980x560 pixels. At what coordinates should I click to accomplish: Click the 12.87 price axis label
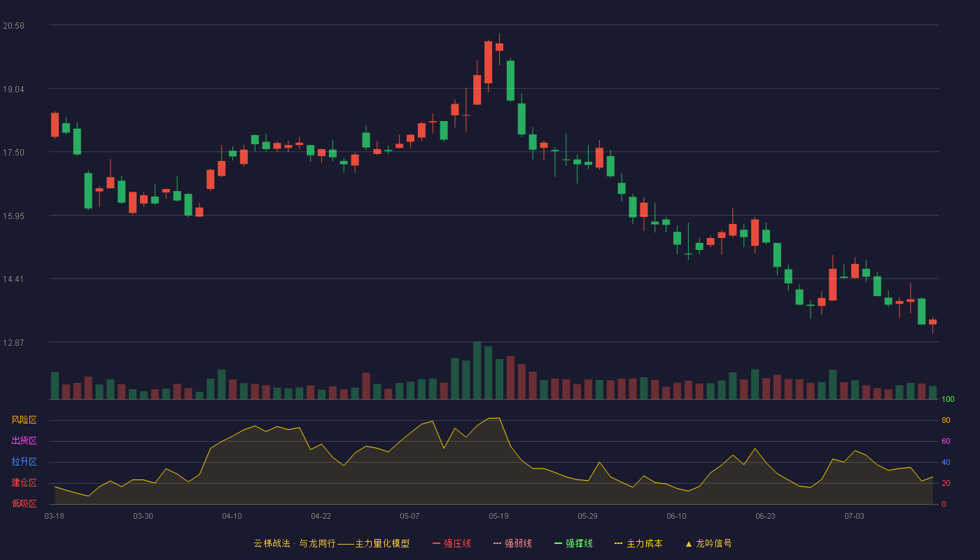tap(13, 343)
